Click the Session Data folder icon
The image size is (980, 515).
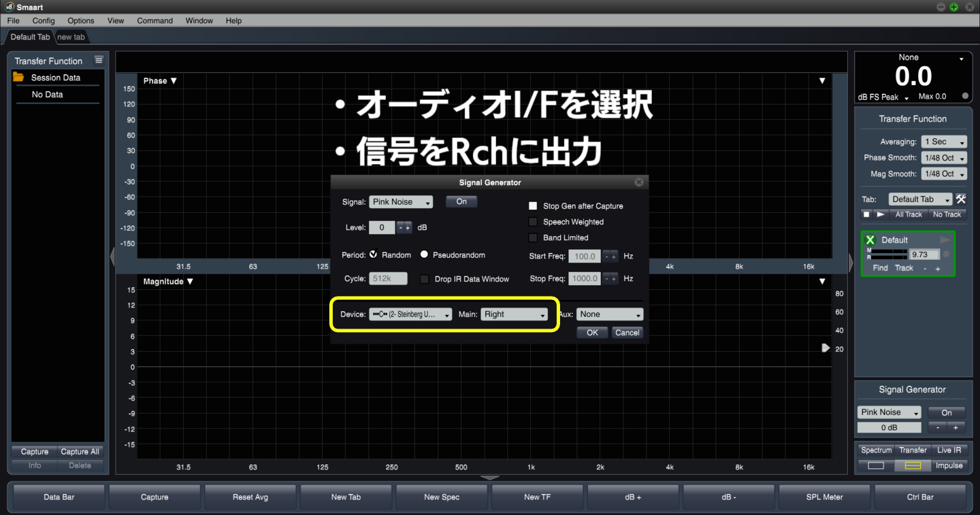tap(20, 77)
